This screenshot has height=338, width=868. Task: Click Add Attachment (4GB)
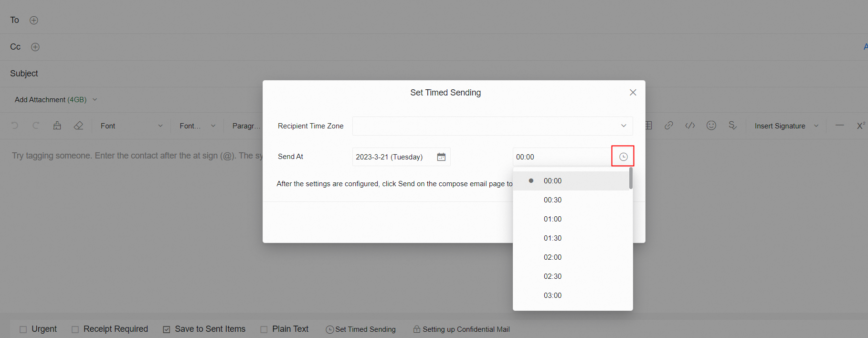point(51,100)
